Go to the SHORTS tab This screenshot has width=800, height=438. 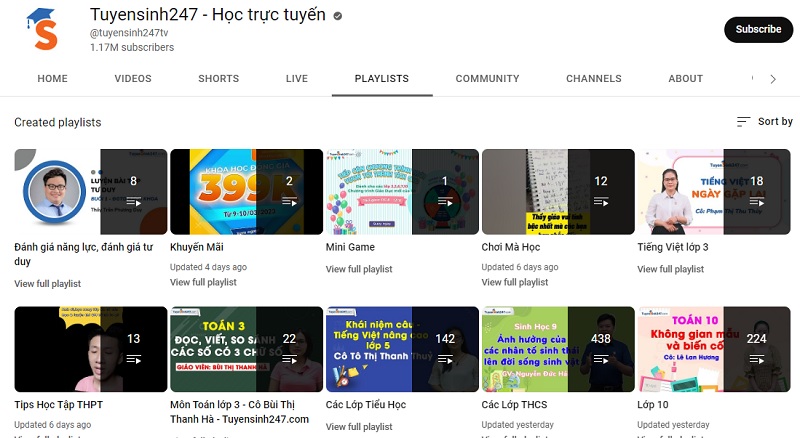click(218, 79)
